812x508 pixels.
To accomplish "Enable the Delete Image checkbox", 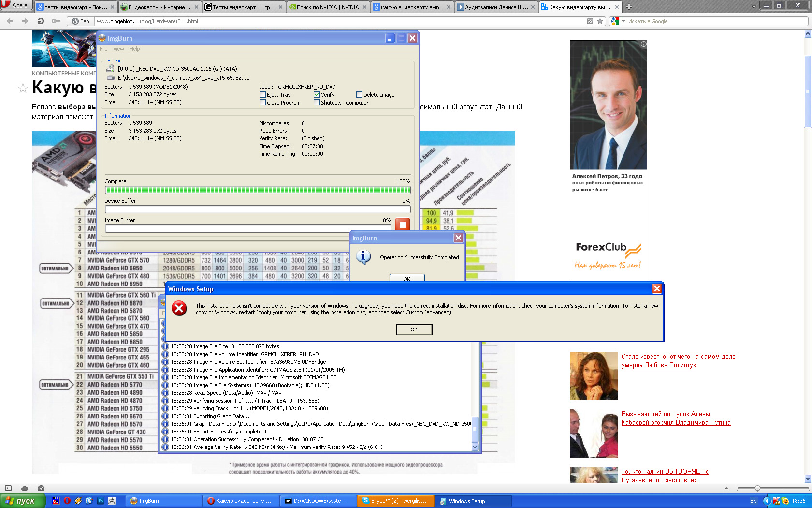I will click(x=359, y=95).
